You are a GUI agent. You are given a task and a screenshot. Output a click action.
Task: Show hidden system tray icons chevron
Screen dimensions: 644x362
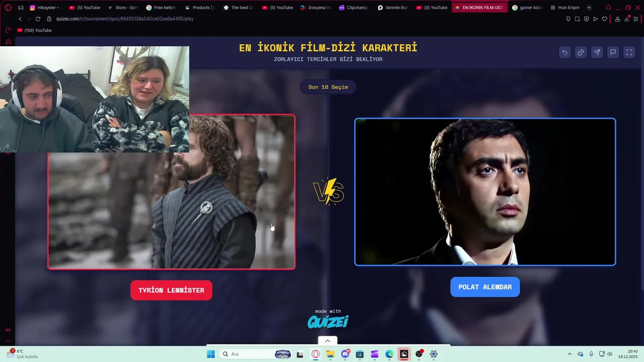570,354
